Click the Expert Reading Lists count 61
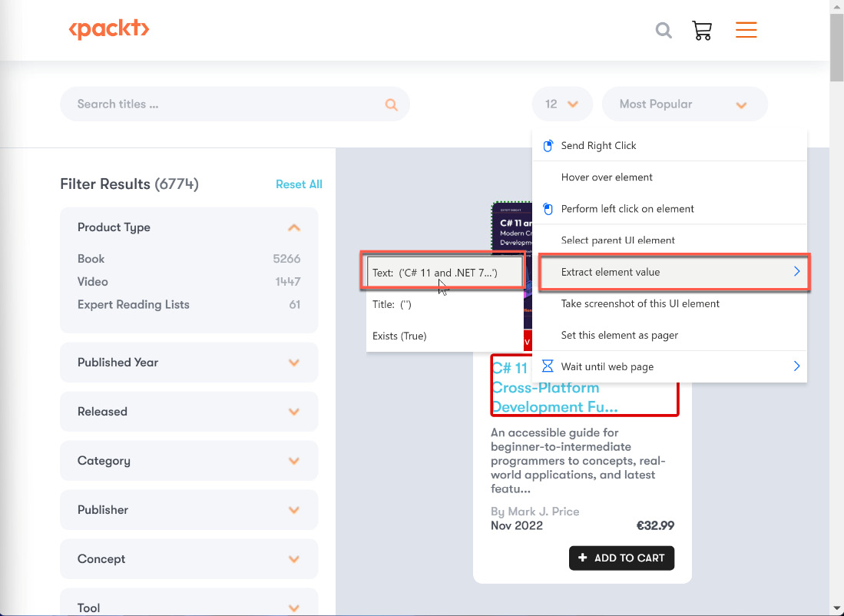This screenshot has height=616, width=844. (x=294, y=304)
